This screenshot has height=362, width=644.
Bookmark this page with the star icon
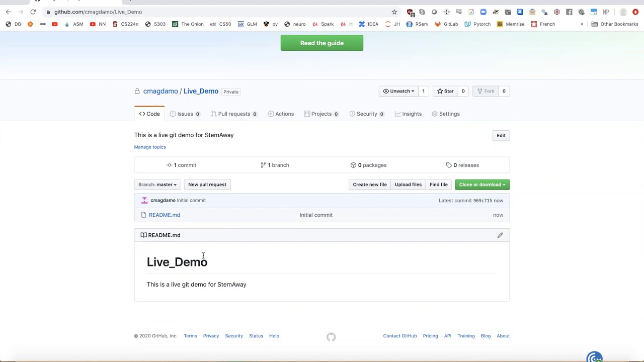[x=394, y=12]
